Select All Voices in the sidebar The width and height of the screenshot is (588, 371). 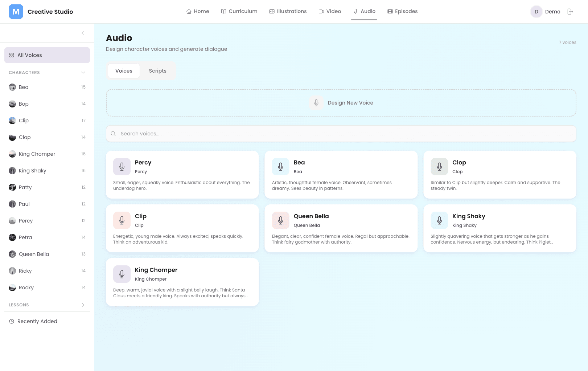47,55
